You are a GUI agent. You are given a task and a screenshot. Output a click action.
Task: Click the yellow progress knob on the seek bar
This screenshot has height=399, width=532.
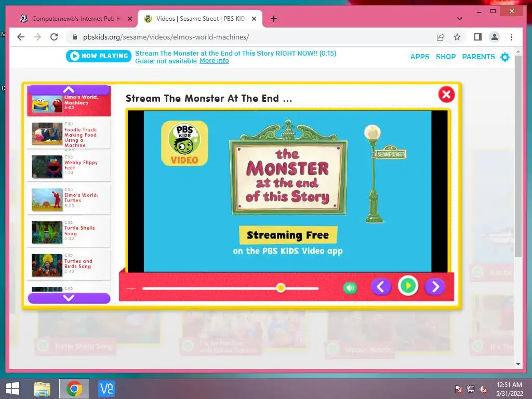[281, 288]
